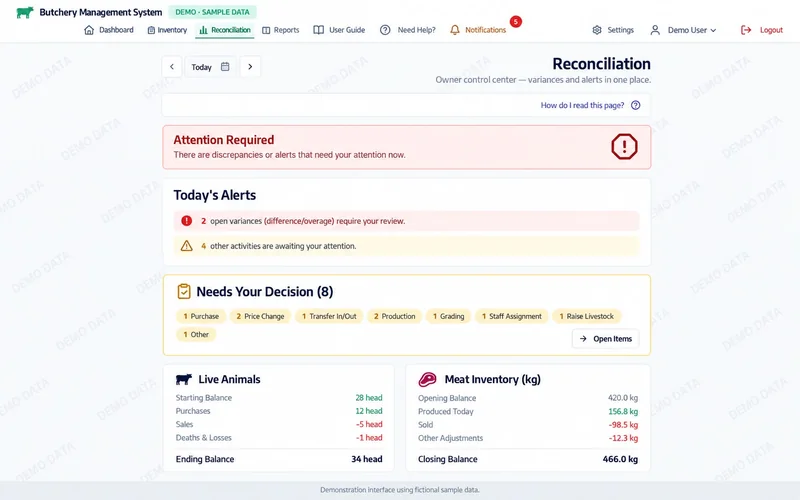Click the red exclamation icon in open variances alert
800x500 pixels.
click(x=186, y=221)
